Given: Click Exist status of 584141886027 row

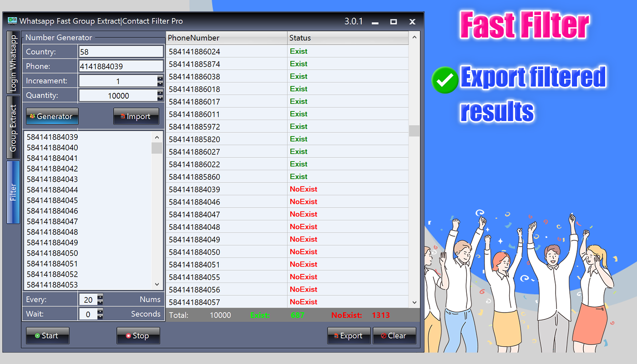Looking at the screenshot, I should pos(298,152).
